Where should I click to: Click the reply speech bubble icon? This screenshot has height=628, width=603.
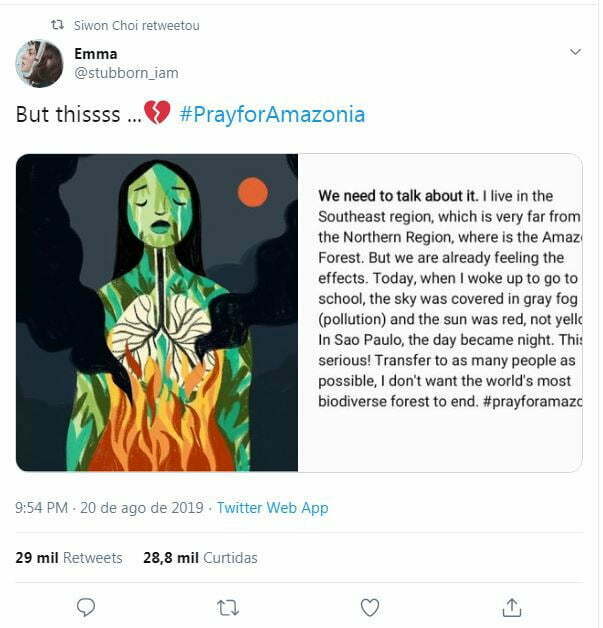pos(86,606)
